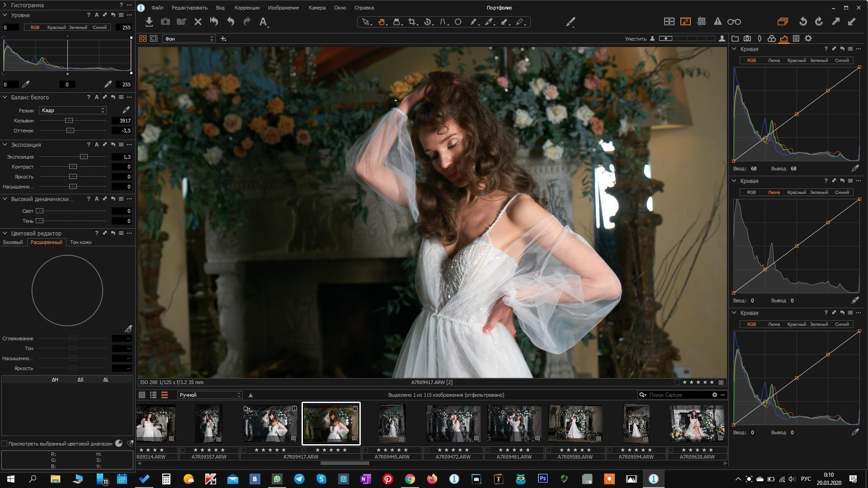Switch browser to filmstrip view
868x488 pixels.
tap(165, 395)
